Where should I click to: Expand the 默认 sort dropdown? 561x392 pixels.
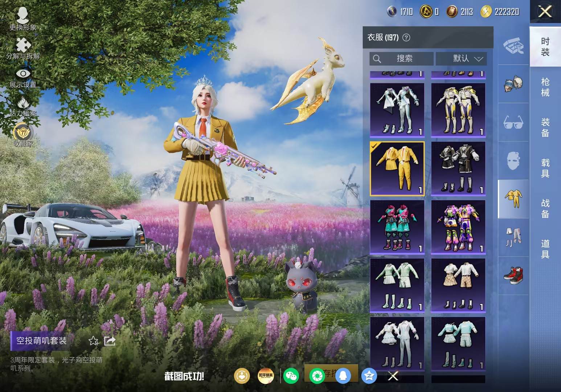point(461,58)
